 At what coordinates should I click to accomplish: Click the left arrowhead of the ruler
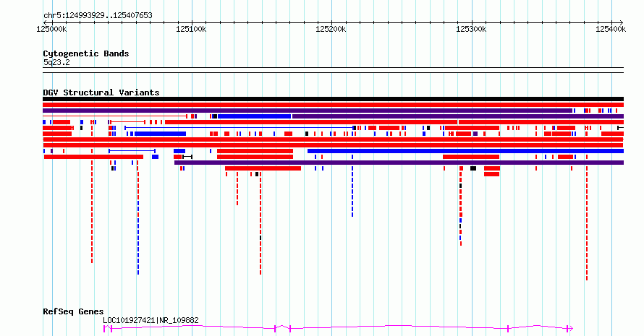[45, 22]
